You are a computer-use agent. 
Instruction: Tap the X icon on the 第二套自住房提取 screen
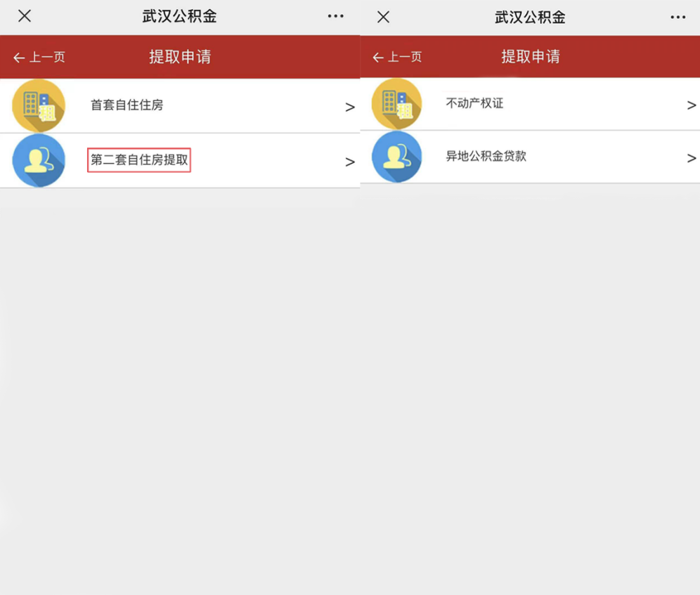tap(25, 16)
